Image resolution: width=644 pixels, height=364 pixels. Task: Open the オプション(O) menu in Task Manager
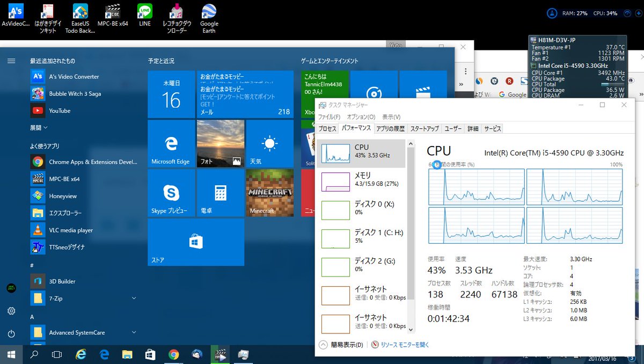click(361, 117)
